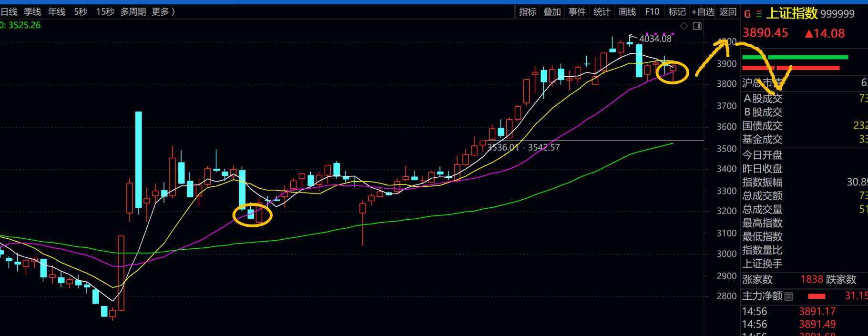
Task: Select the 5秒 interval
Action: click(x=81, y=12)
